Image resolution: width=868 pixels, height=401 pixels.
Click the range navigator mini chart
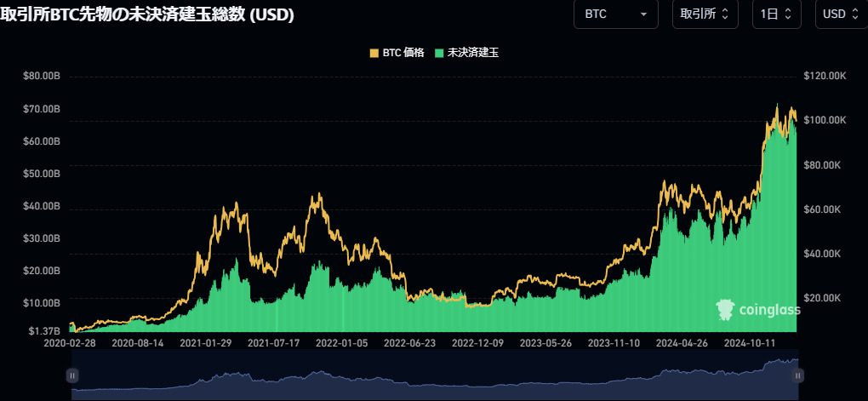click(435, 375)
